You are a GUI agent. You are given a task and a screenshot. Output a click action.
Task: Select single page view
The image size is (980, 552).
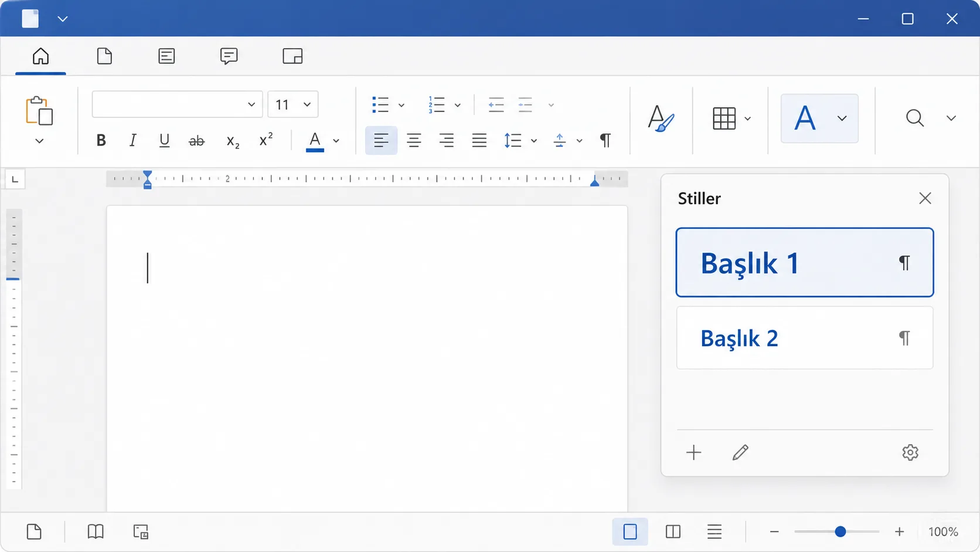click(630, 532)
